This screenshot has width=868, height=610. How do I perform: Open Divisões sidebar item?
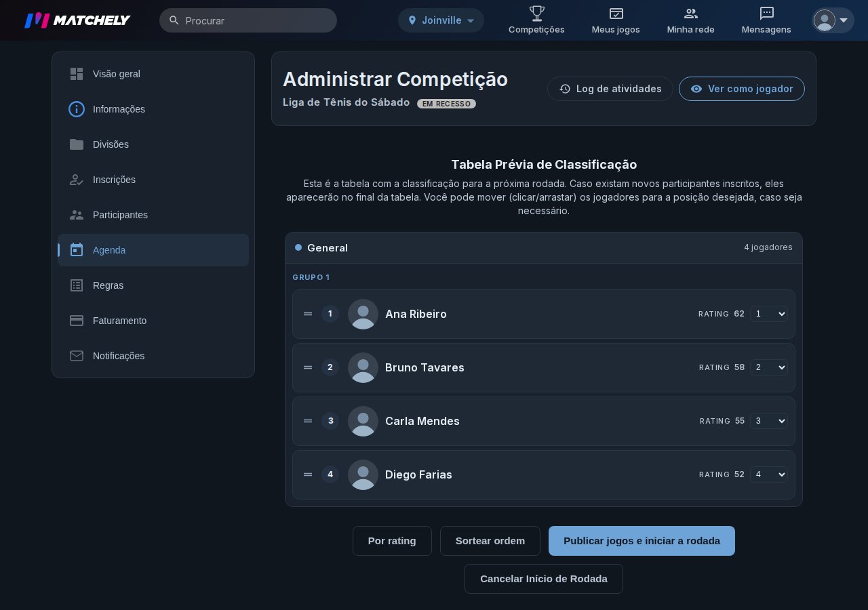coord(153,144)
